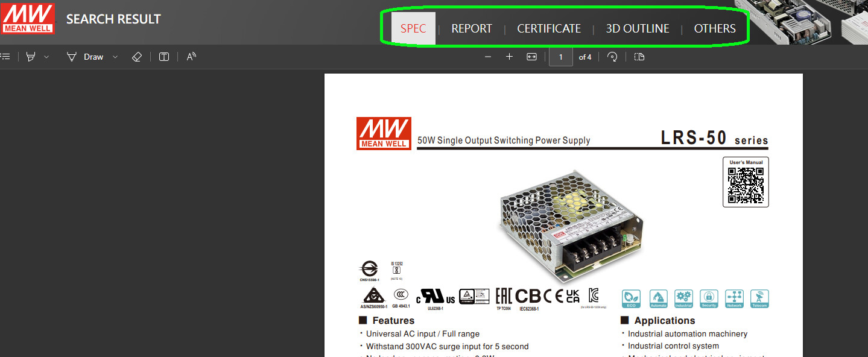The height and width of the screenshot is (357, 868).
Task: Select the Erase tool
Action: pos(137,57)
